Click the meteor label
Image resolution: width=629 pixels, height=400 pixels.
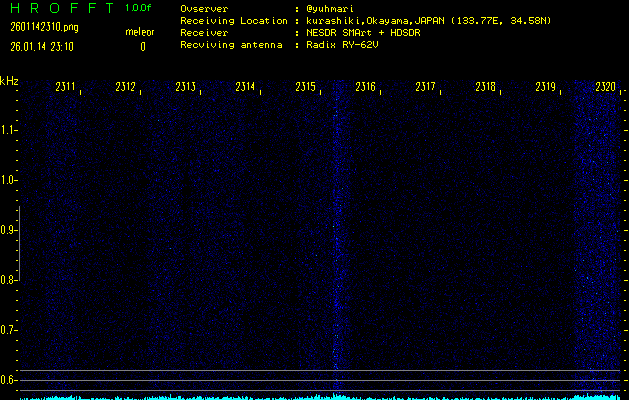140,32
